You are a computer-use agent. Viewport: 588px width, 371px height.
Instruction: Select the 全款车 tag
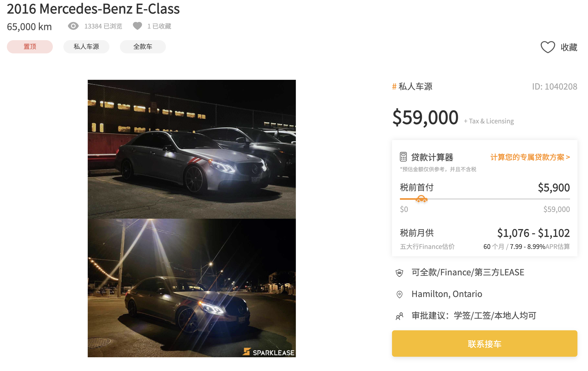pos(143,47)
